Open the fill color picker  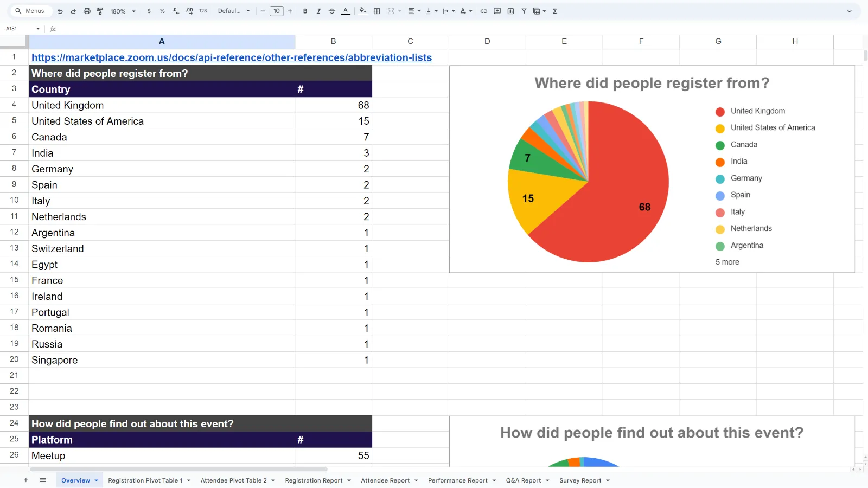[363, 11]
